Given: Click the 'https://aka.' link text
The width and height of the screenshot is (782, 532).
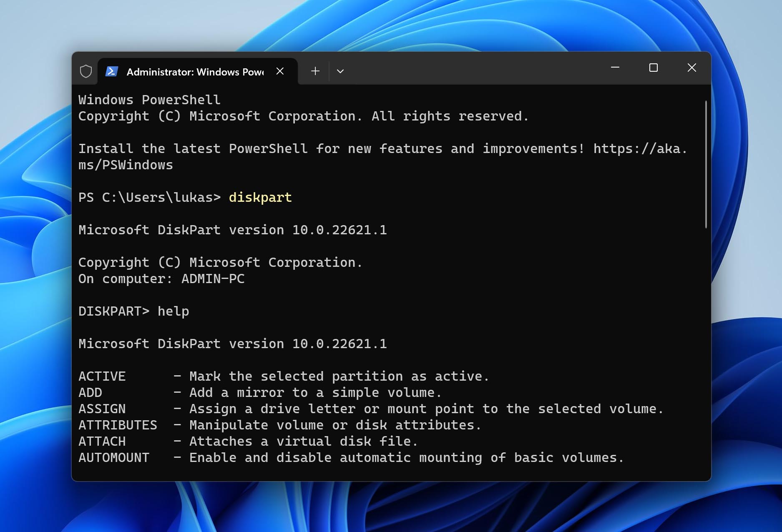Looking at the screenshot, I should pyautogui.click(x=640, y=148).
